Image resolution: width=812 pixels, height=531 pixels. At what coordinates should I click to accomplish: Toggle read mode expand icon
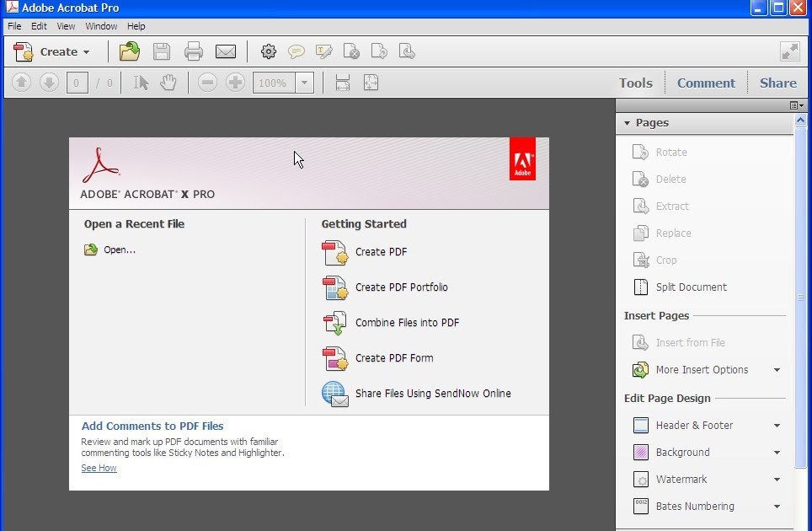coord(790,51)
